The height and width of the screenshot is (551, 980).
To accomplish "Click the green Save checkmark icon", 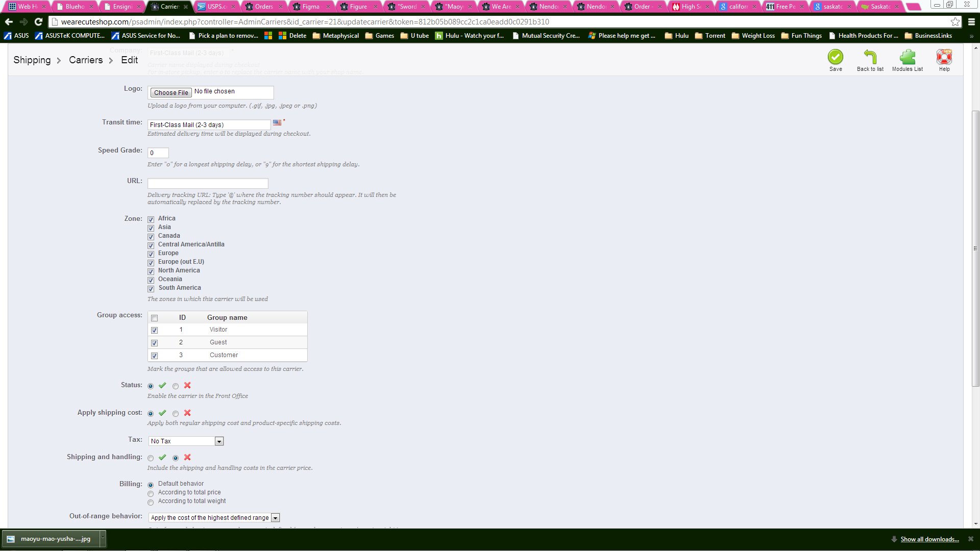I will 835,57.
